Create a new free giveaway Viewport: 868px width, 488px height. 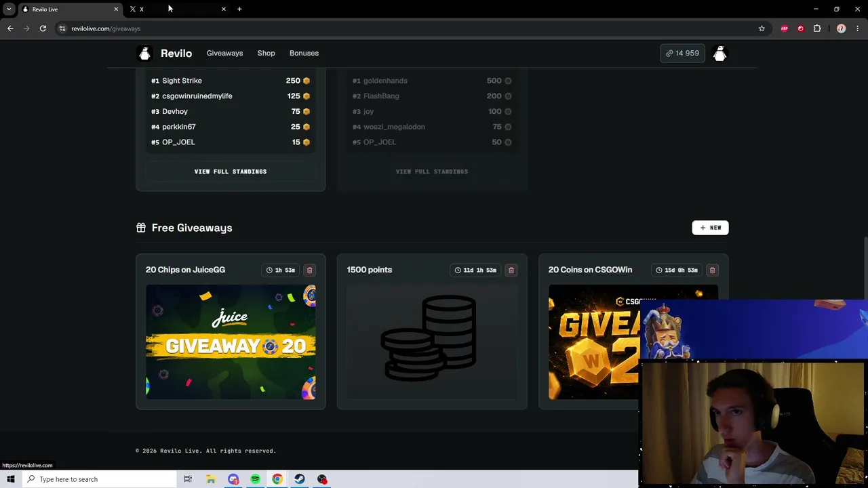(710, 228)
